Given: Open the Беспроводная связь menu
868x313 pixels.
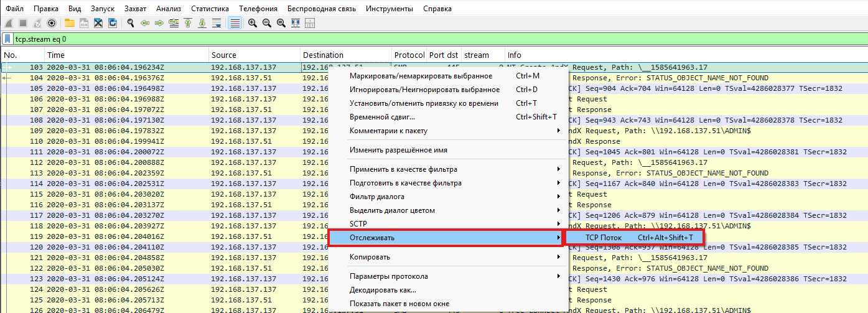Looking at the screenshot, I should pyautogui.click(x=322, y=9).
